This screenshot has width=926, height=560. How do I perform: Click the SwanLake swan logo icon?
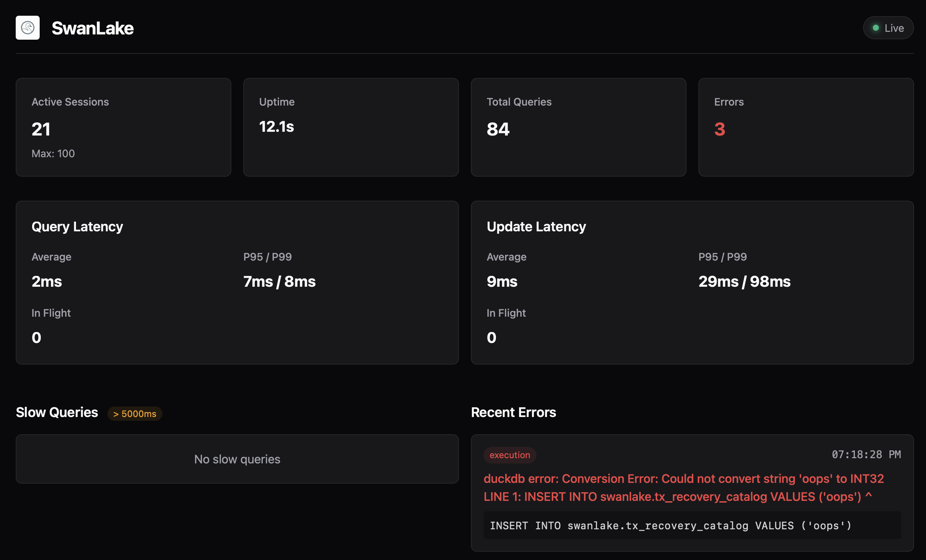pos(27,27)
